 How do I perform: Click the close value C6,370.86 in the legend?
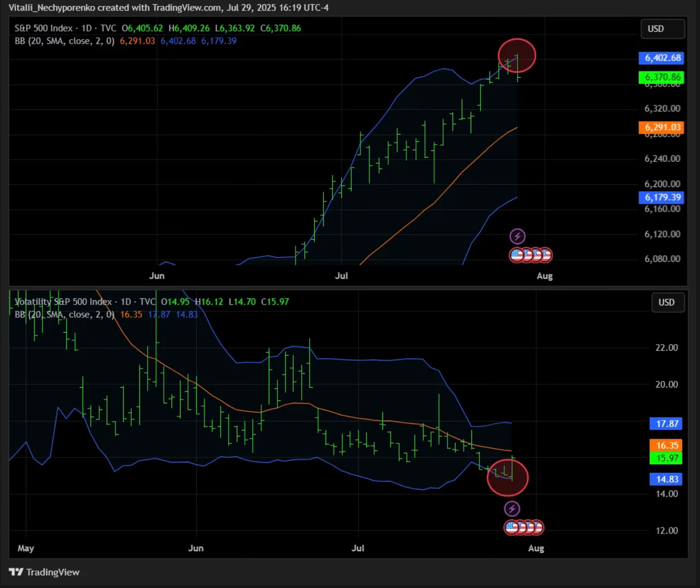click(x=281, y=28)
